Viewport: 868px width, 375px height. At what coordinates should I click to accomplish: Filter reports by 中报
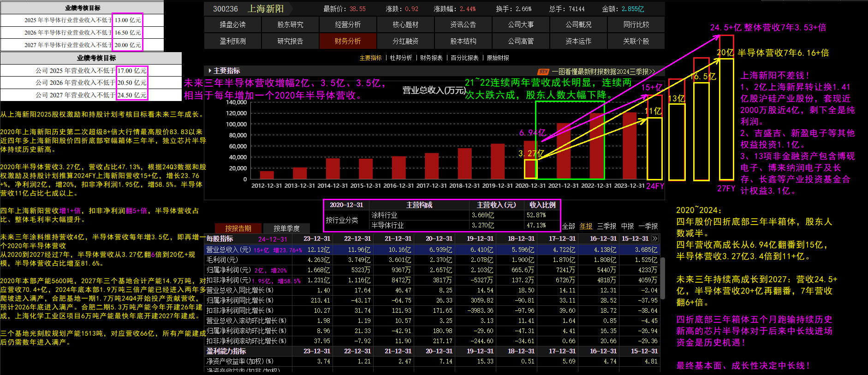coord(627,226)
